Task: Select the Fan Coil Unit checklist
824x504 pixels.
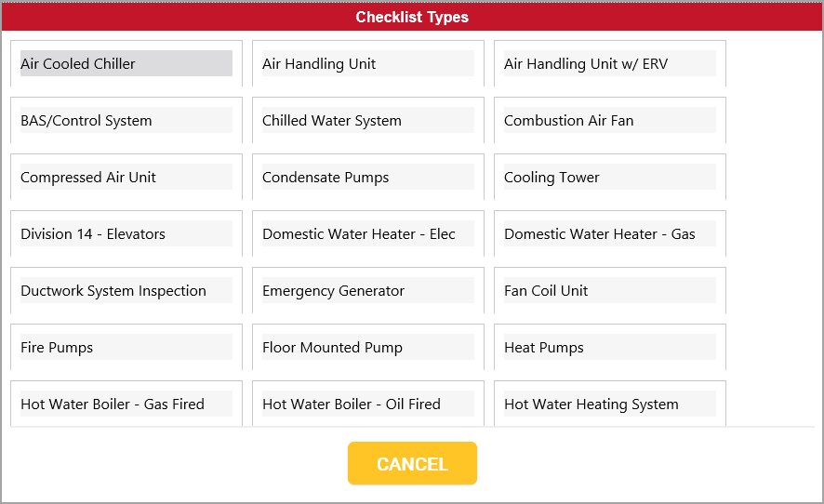Action: tap(609, 291)
